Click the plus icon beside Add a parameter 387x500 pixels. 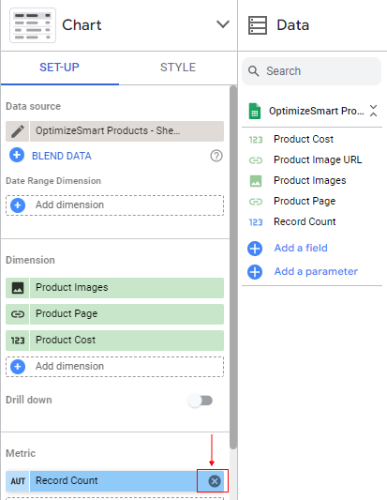(x=255, y=272)
